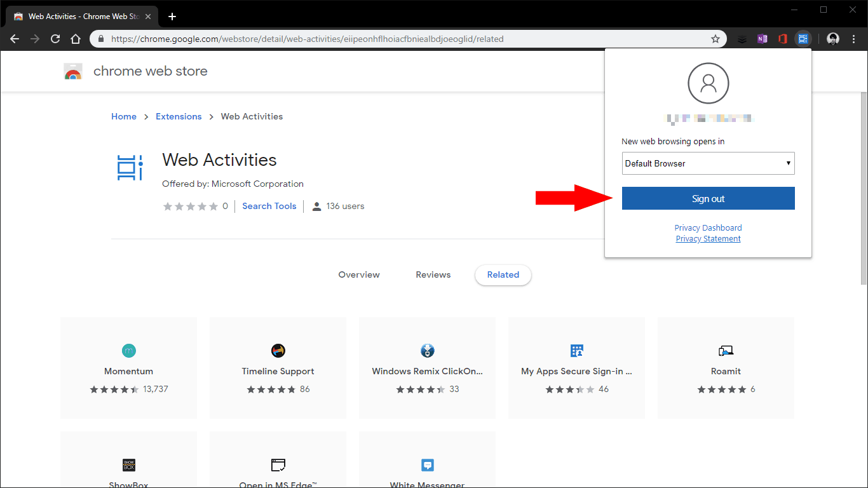The height and width of the screenshot is (488, 868).
Task: Click the Timeline Support extension icon
Action: pyautogui.click(x=278, y=350)
